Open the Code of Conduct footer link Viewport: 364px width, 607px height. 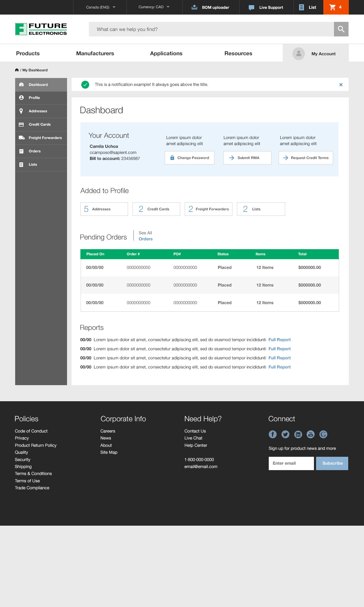pos(31,431)
